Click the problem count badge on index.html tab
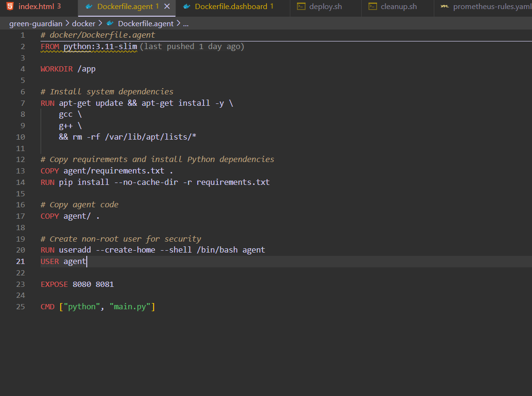Viewport: 532px width, 396px height. (x=59, y=6)
